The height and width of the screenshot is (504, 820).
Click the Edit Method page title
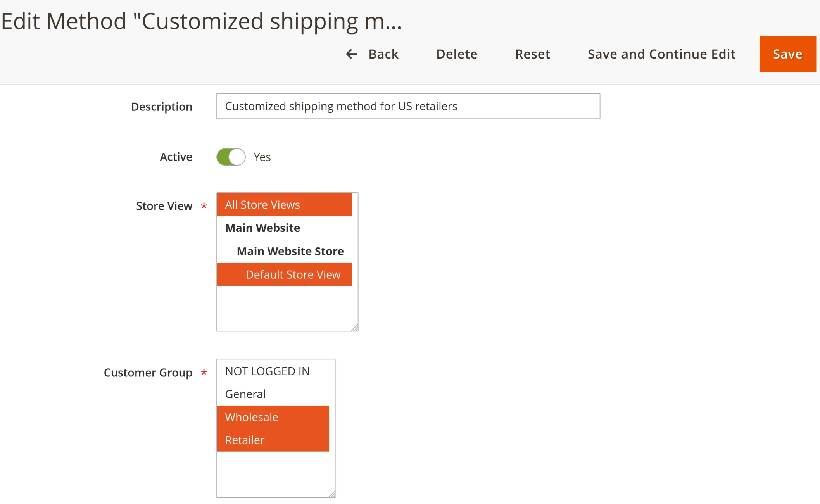201,21
